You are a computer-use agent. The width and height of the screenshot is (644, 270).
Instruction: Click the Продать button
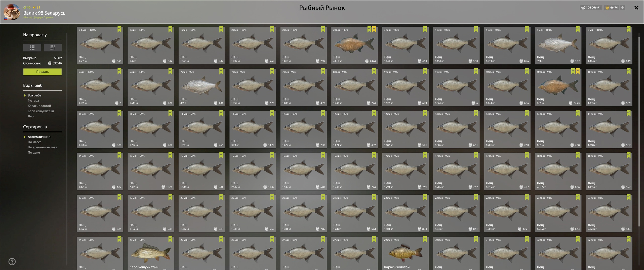coord(43,72)
